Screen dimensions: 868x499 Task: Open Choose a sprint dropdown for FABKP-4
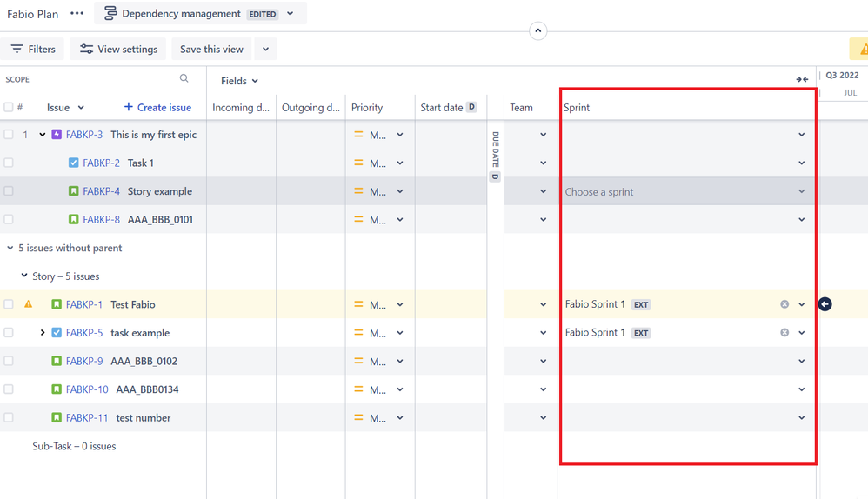[x=686, y=191]
